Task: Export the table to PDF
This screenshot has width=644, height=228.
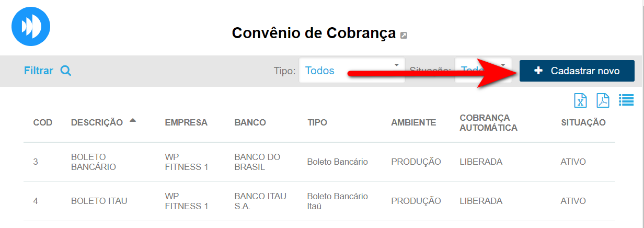Action: (x=603, y=100)
